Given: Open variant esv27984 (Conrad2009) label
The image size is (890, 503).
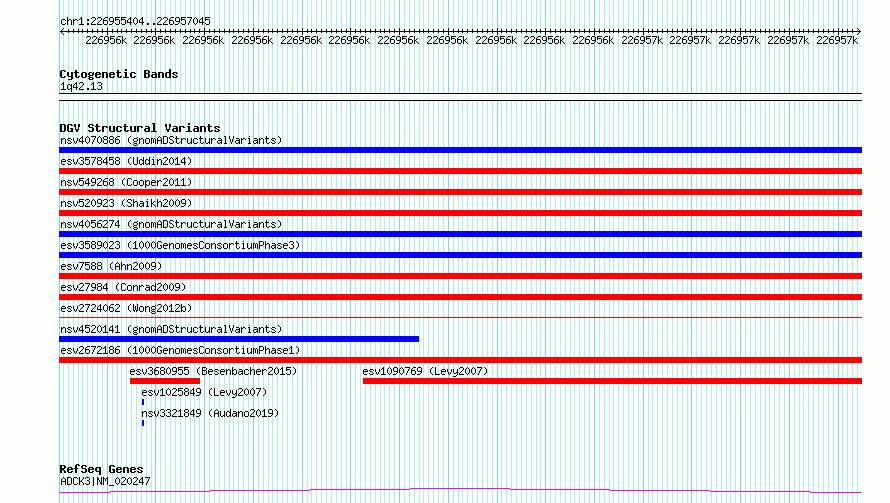Looking at the screenshot, I should pos(123,287).
